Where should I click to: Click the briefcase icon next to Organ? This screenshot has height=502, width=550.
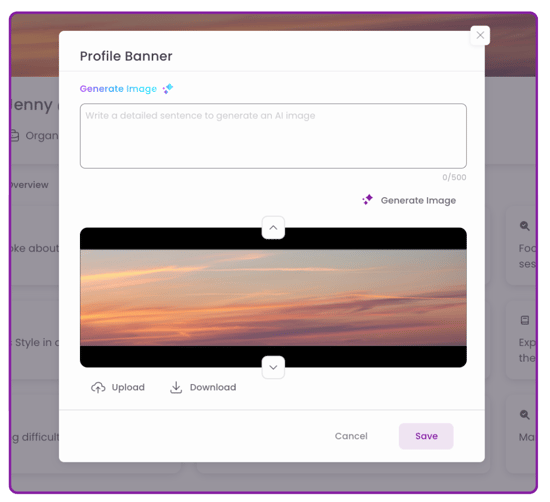click(14, 135)
